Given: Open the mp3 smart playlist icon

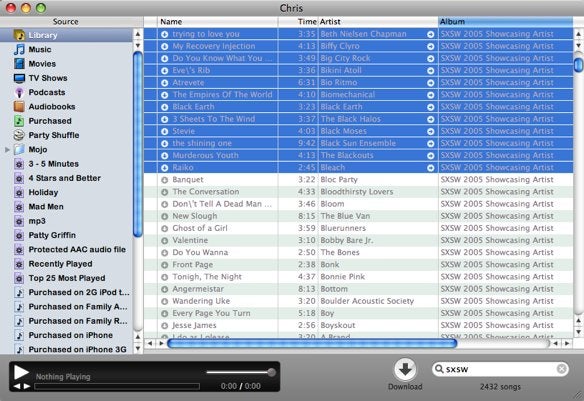Looking at the screenshot, I should pyautogui.click(x=19, y=221).
